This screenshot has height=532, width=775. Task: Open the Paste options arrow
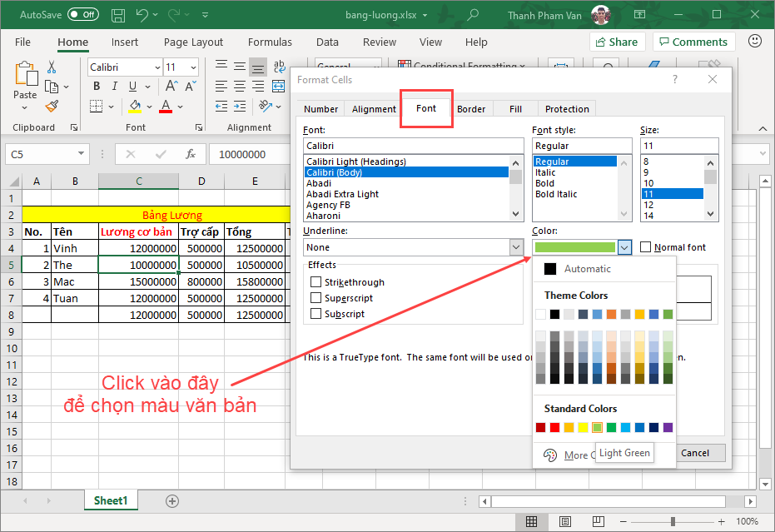tap(25, 107)
